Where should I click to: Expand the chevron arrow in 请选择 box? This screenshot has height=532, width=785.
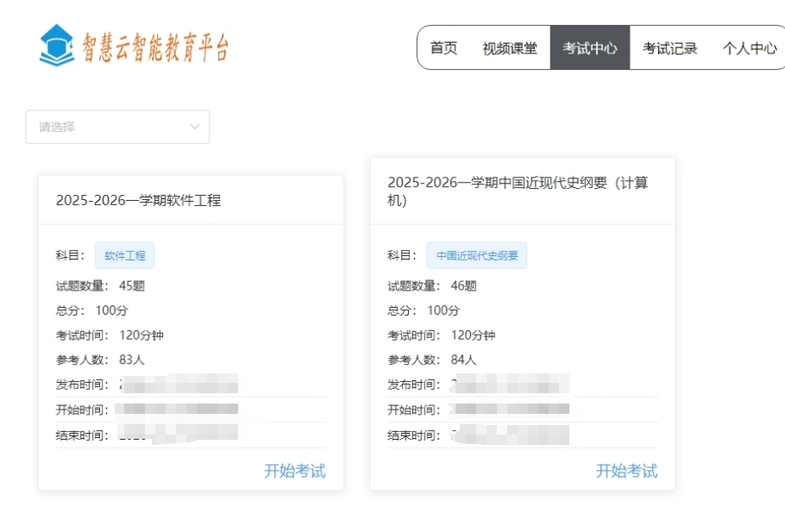(x=195, y=127)
